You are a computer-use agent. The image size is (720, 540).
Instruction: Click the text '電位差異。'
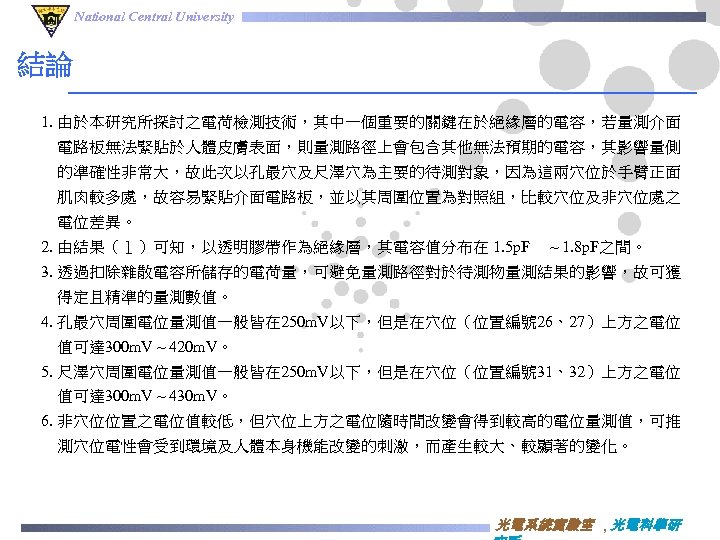coord(95,223)
